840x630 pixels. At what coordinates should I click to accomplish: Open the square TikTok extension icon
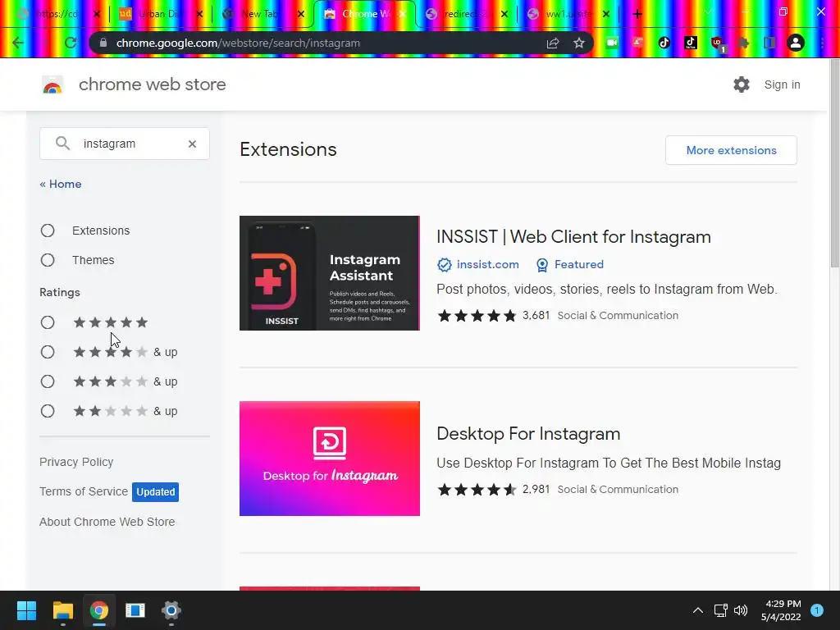[691, 43]
